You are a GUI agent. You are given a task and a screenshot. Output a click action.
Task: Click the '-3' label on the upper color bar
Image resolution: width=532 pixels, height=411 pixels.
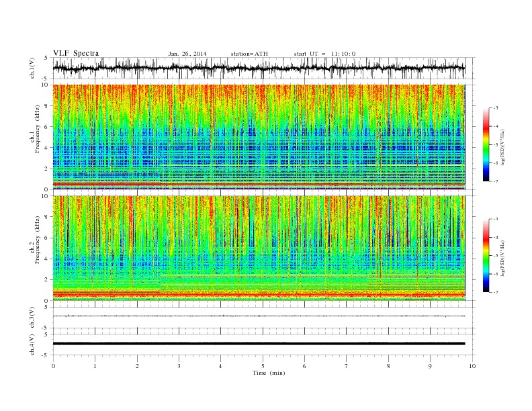click(x=495, y=108)
